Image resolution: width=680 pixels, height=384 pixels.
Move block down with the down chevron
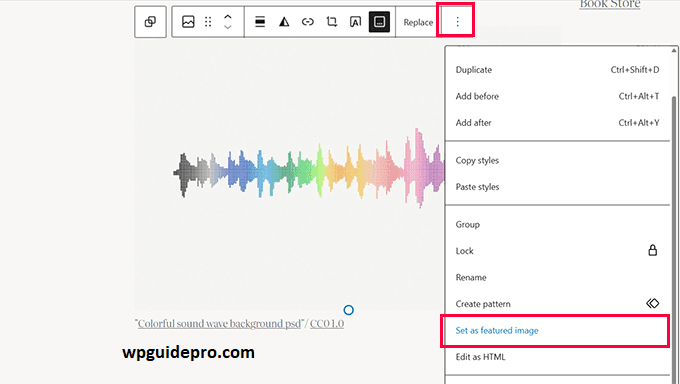pyautogui.click(x=228, y=27)
